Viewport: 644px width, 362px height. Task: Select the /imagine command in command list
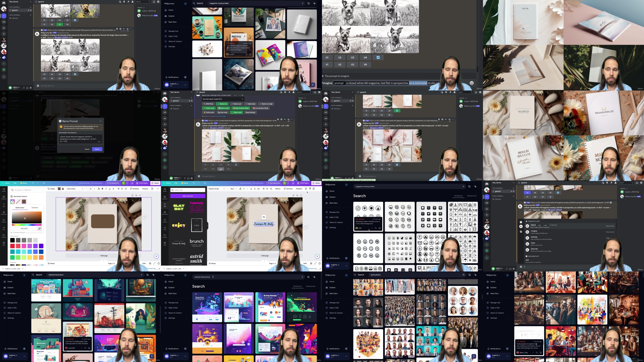570,232
